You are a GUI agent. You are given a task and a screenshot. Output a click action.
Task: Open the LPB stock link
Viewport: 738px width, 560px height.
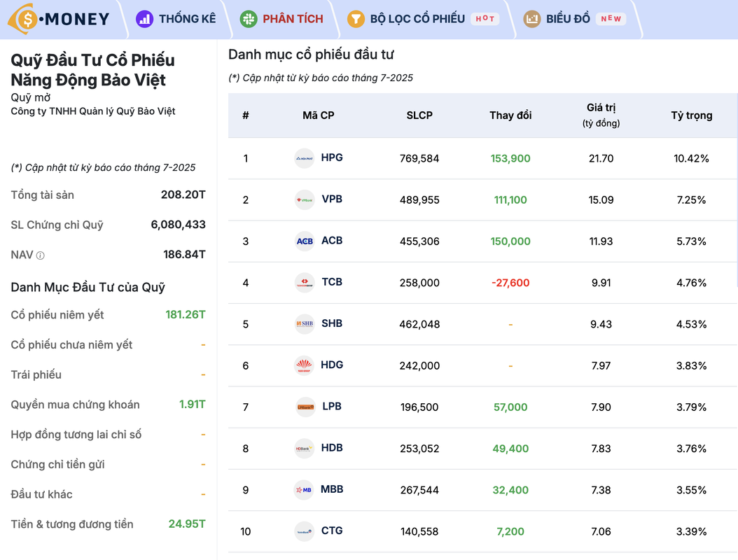(332, 406)
